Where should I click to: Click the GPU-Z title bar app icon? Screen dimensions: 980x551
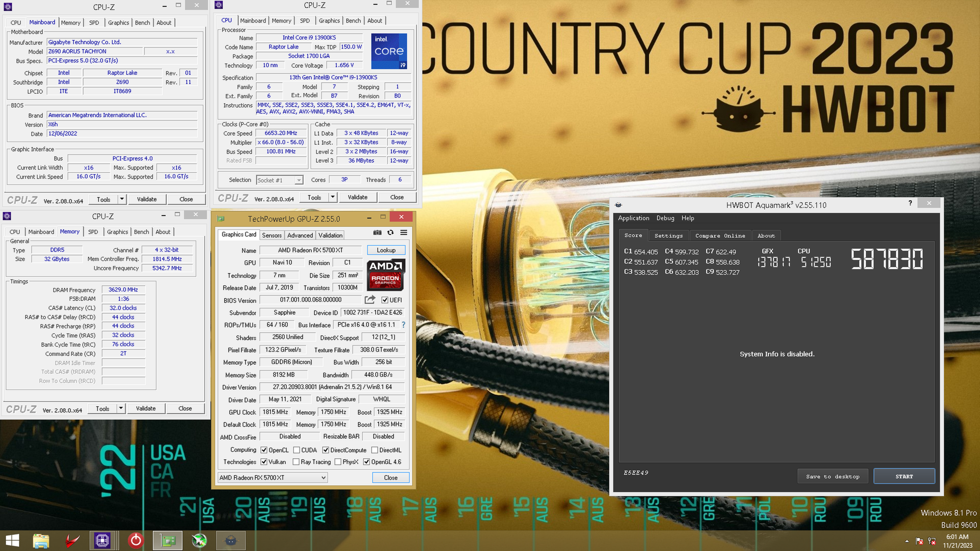pyautogui.click(x=220, y=218)
